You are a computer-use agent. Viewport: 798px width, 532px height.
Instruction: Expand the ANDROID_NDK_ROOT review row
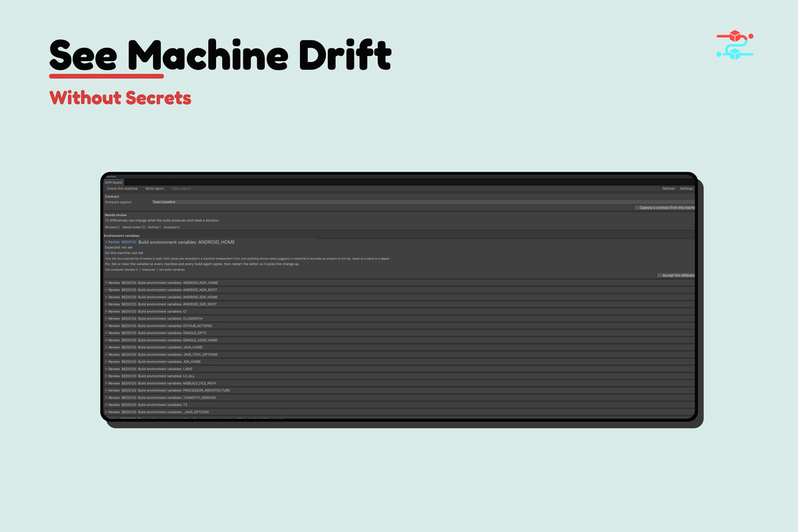[x=399, y=290]
